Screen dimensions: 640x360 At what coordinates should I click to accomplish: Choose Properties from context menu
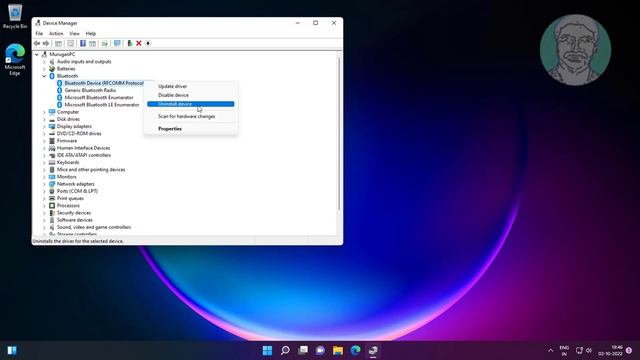(x=191, y=129)
